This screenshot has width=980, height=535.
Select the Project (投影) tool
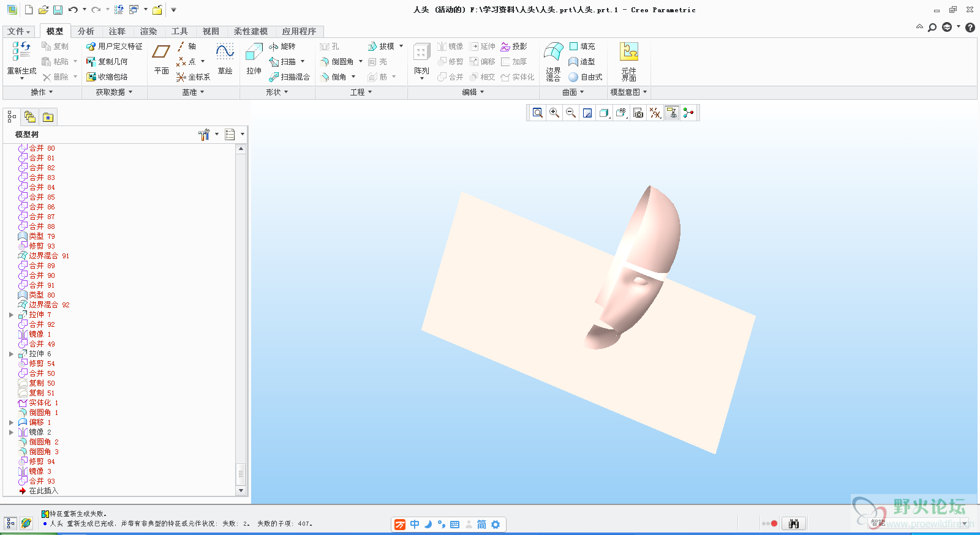point(514,47)
